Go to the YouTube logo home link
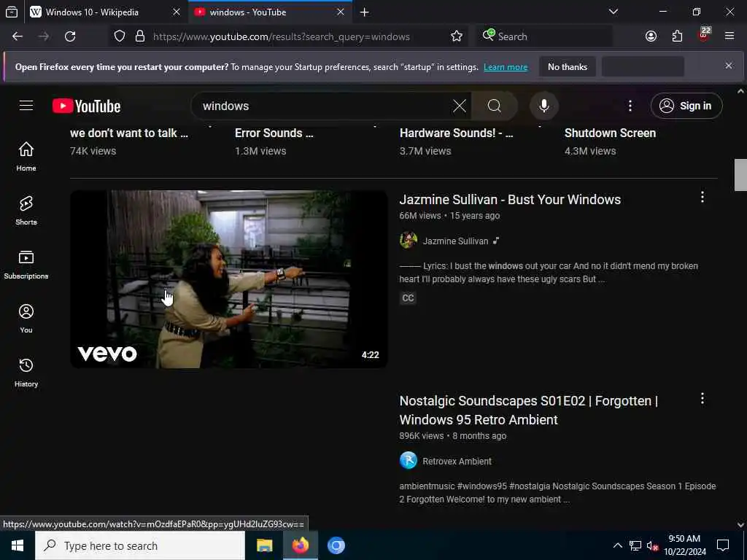Screen dimensions: 747x560 (x=86, y=106)
